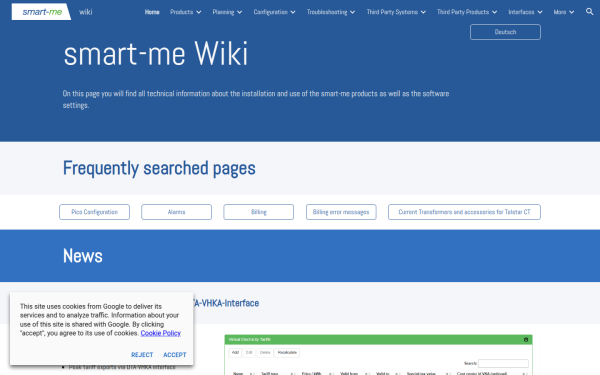Open the Pico Configuration page button
The height and width of the screenshot is (375, 600).
click(95, 212)
